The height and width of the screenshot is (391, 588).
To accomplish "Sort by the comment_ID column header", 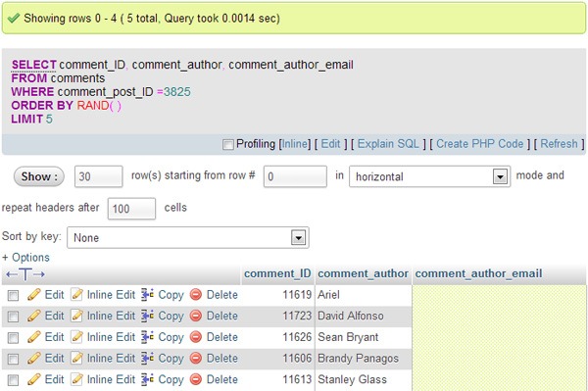I will (x=277, y=273).
